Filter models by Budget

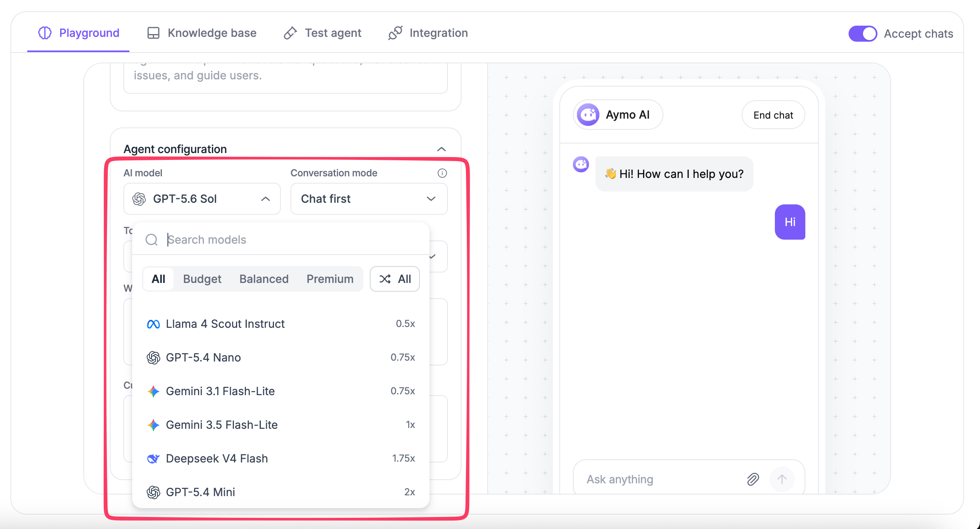pos(202,279)
